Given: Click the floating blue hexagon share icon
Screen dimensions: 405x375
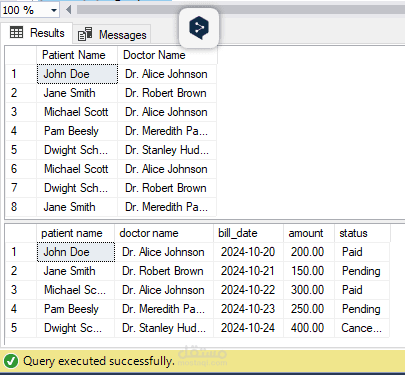Looking at the screenshot, I should point(199,28).
